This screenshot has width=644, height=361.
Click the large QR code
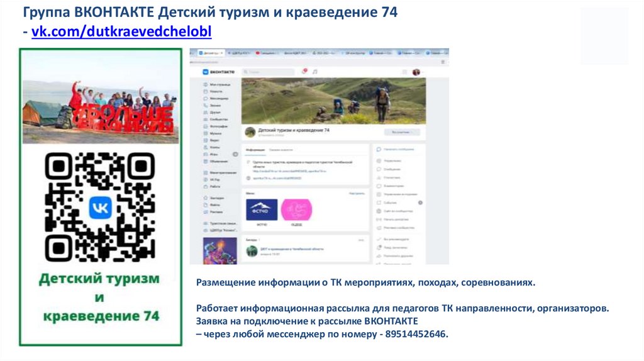tap(100, 207)
